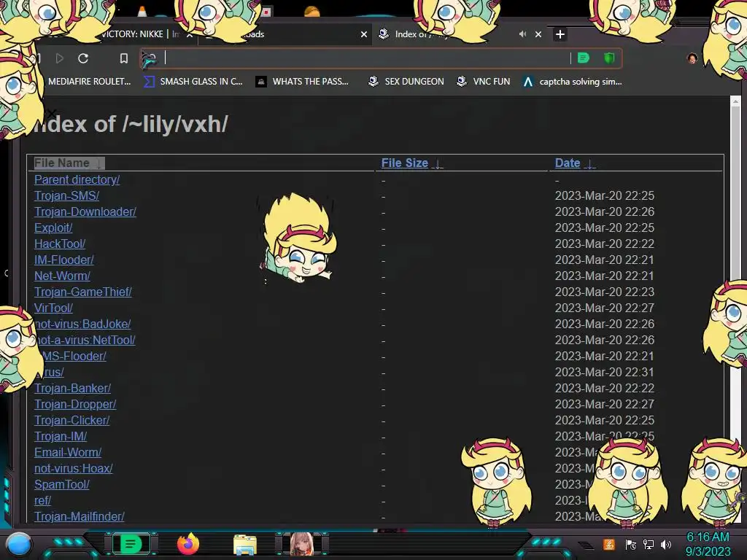The height and width of the screenshot is (560, 747).
Task: Click the volume icon in the system tray
Action: point(666,545)
